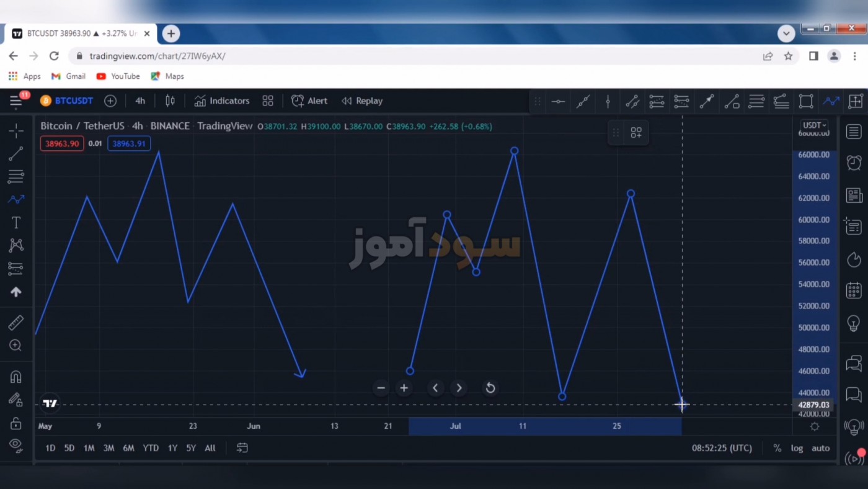Viewport: 868px width, 489px height.
Task: Open the public chats panel
Action: click(854, 363)
